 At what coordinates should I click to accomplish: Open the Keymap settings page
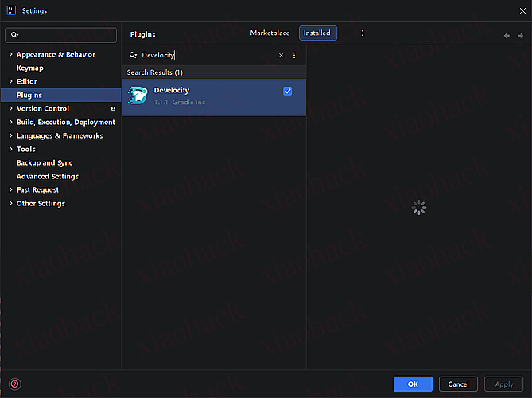(30, 68)
